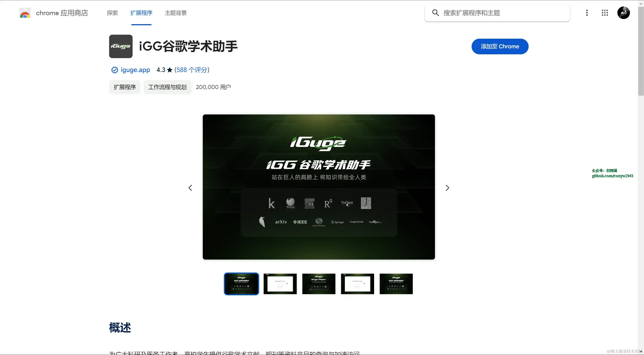
Task: Open the three-dot more options menu
Action: pyautogui.click(x=587, y=13)
